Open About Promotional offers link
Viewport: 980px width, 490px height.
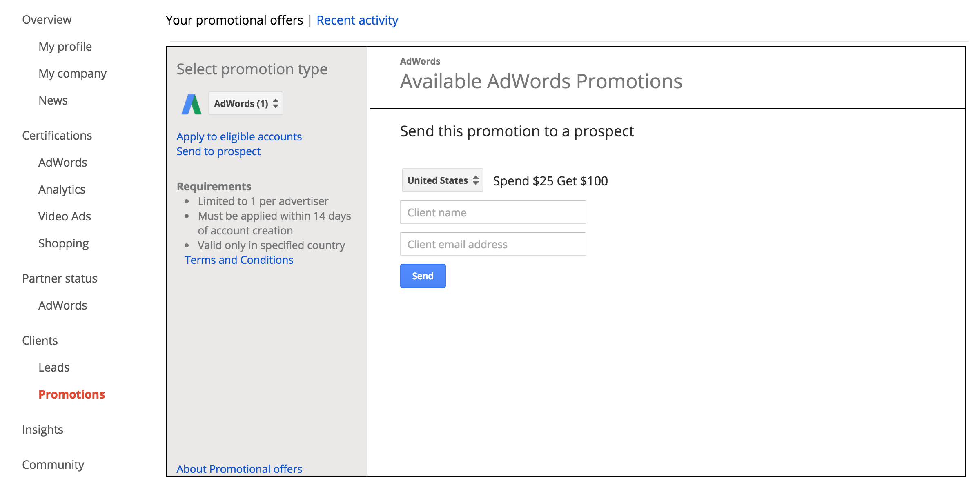tap(239, 469)
